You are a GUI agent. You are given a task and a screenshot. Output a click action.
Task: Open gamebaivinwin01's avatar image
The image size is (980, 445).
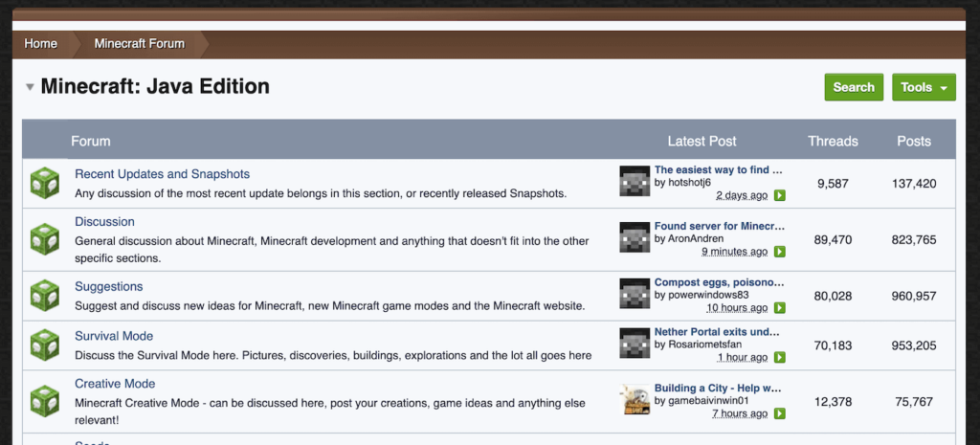(635, 399)
